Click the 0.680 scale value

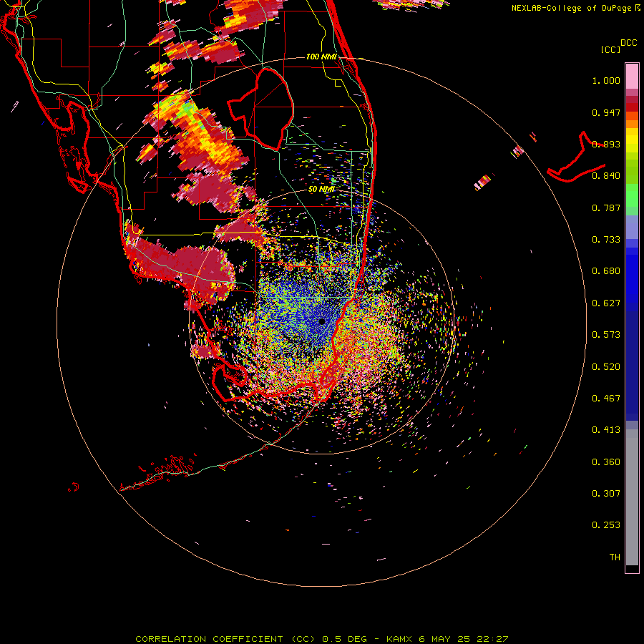606,271
